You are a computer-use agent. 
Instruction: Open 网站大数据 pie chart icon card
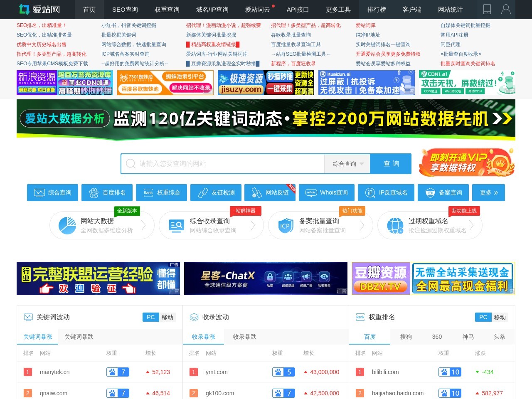tap(67, 226)
